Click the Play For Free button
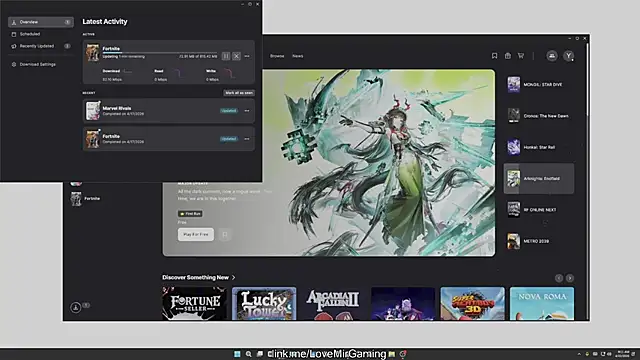Image resolution: width=640 pixels, height=360 pixels. point(196,234)
